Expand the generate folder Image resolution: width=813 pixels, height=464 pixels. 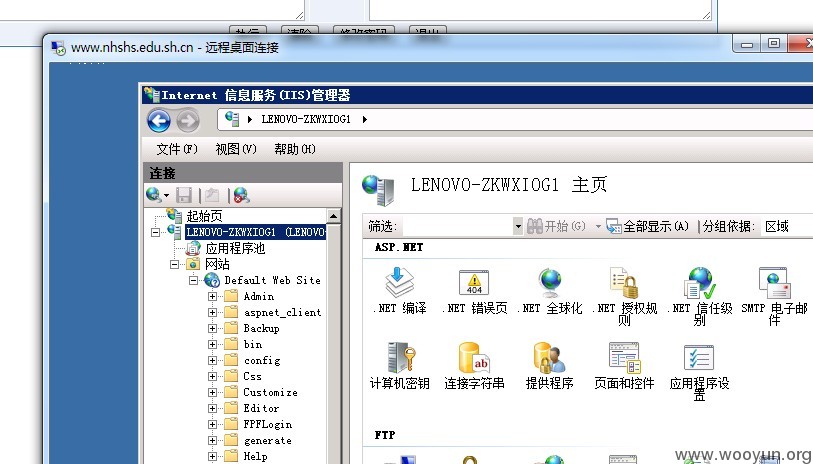point(212,441)
